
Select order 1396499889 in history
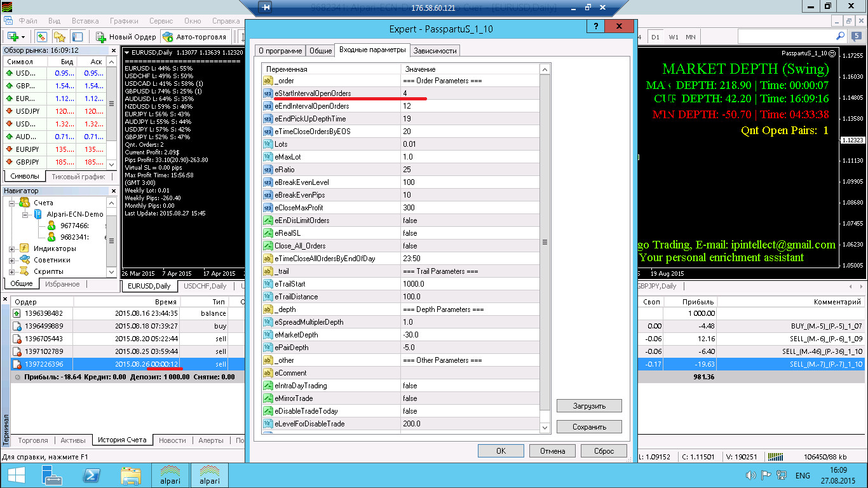44,326
